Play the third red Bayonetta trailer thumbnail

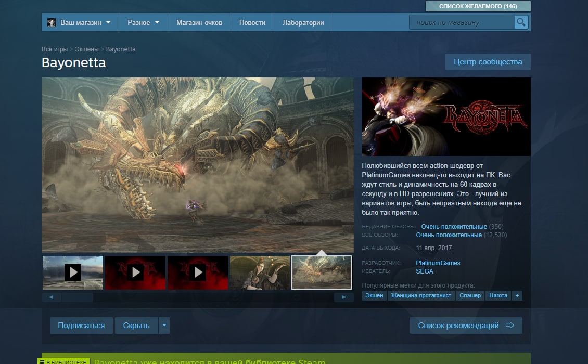pos(198,272)
